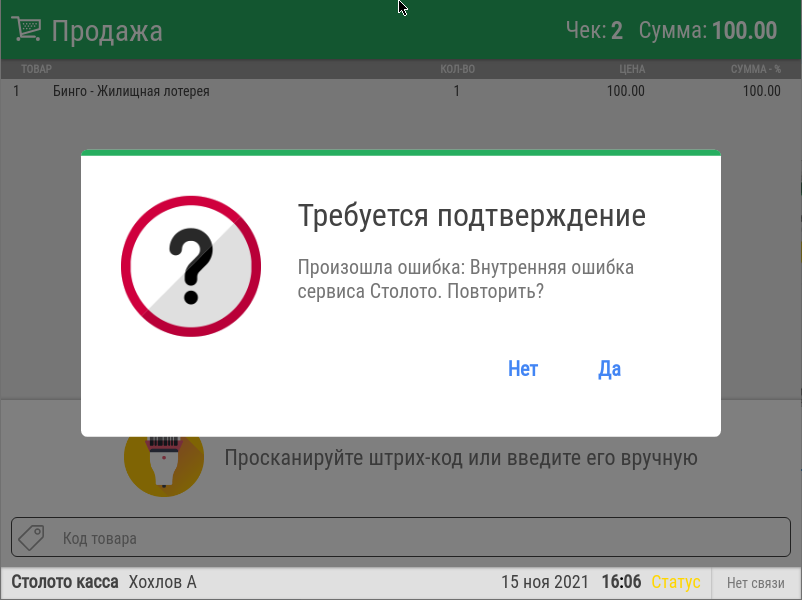Image resolution: width=802 pixels, height=600 pixels.
Task: Click the СУММА - % column header
Action: click(755, 69)
